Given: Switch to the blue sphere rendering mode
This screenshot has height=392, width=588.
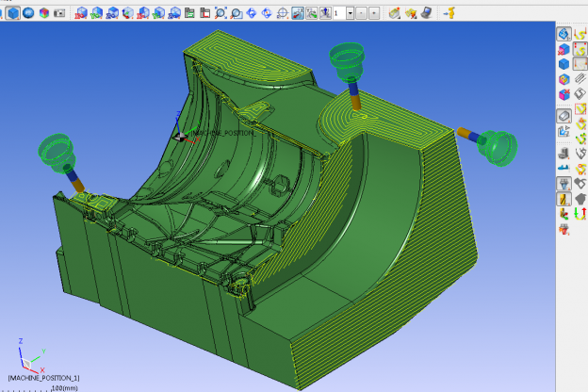Looking at the screenshot, I should (x=28, y=13).
